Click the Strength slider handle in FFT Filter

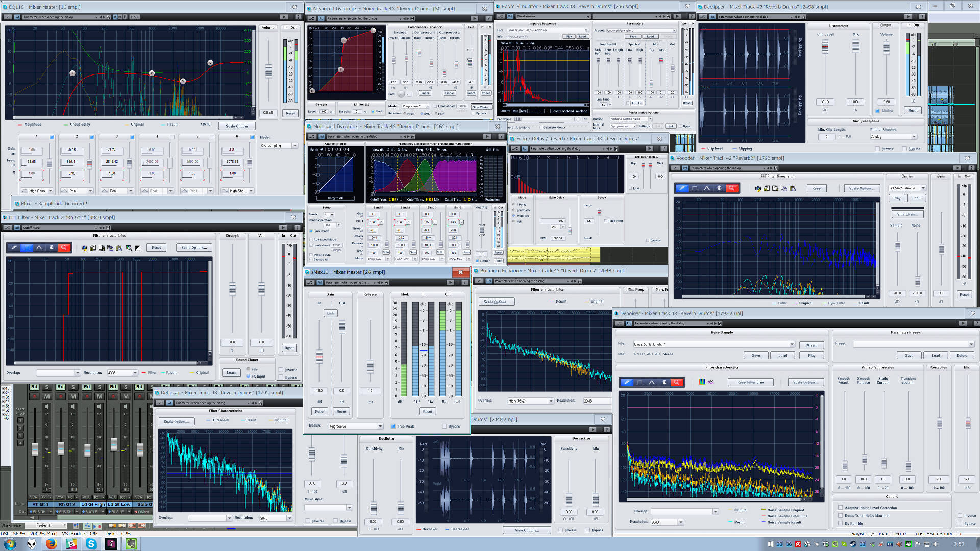232,289
